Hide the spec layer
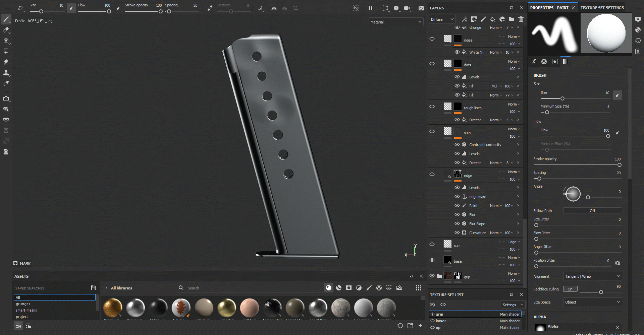644x335 pixels. tap(432, 131)
